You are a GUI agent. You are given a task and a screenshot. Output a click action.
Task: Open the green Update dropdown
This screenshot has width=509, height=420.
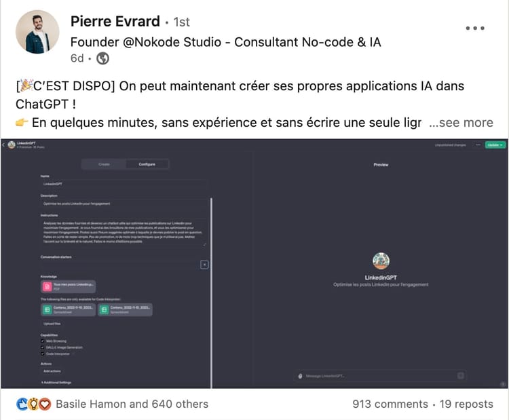click(x=496, y=145)
